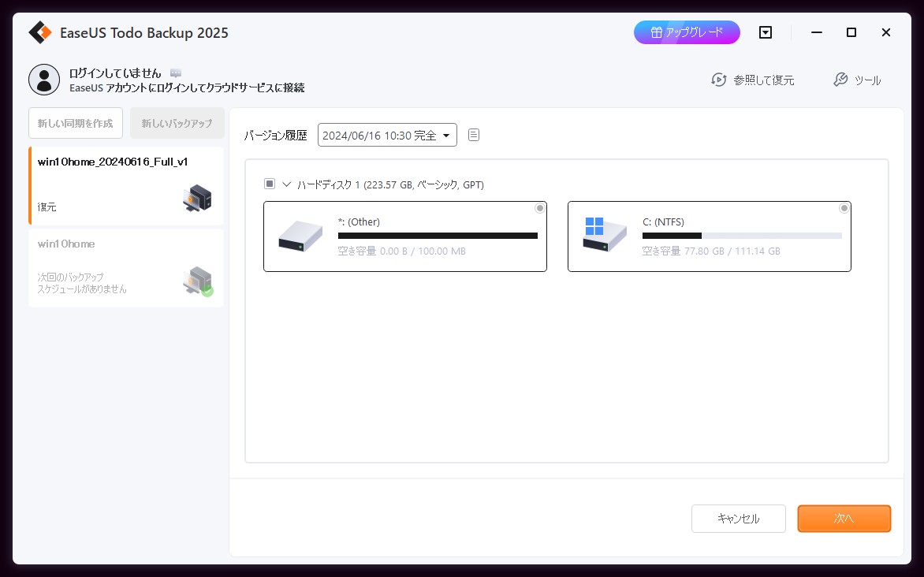Click 空き容量 77.80 GB / 111.14 GB text
Viewport: 924px width, 577px height.
[x=711, y=251]
